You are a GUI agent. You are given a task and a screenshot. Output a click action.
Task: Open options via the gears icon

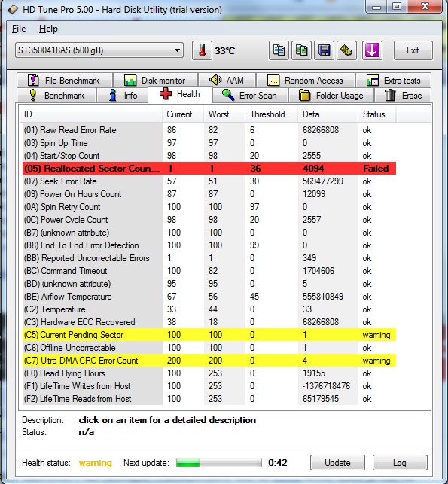click(x=346, y=50)
